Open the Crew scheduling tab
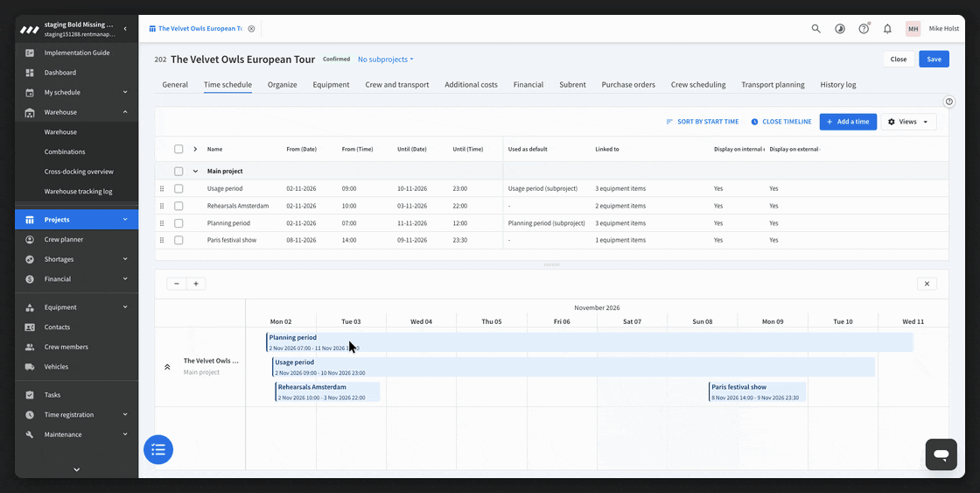 pyautogui.click(x=698, y=84)
